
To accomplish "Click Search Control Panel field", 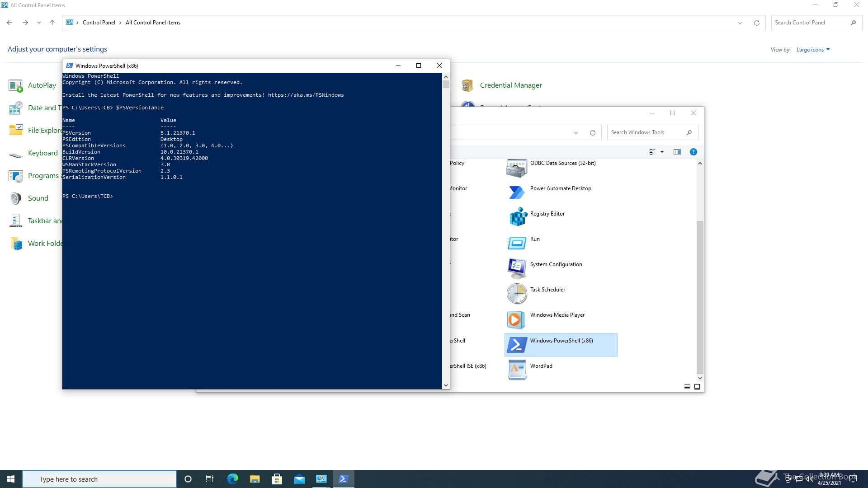I will tap(816, 23).
